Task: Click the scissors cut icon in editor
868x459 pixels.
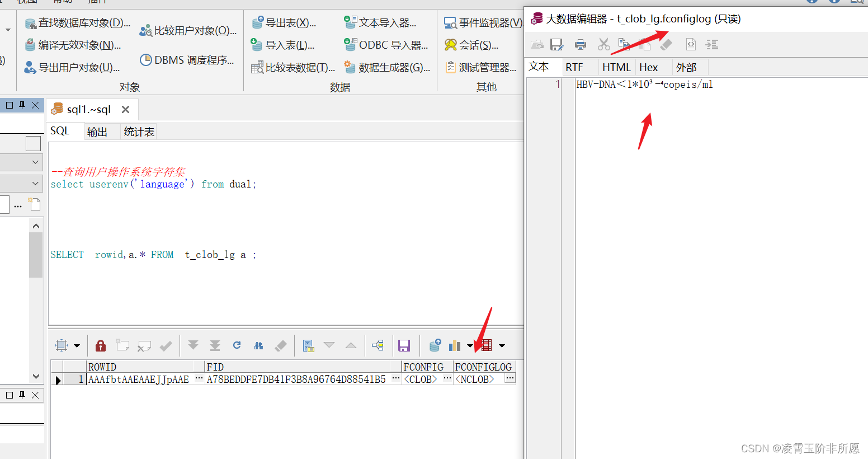Action: pos(604,44)
